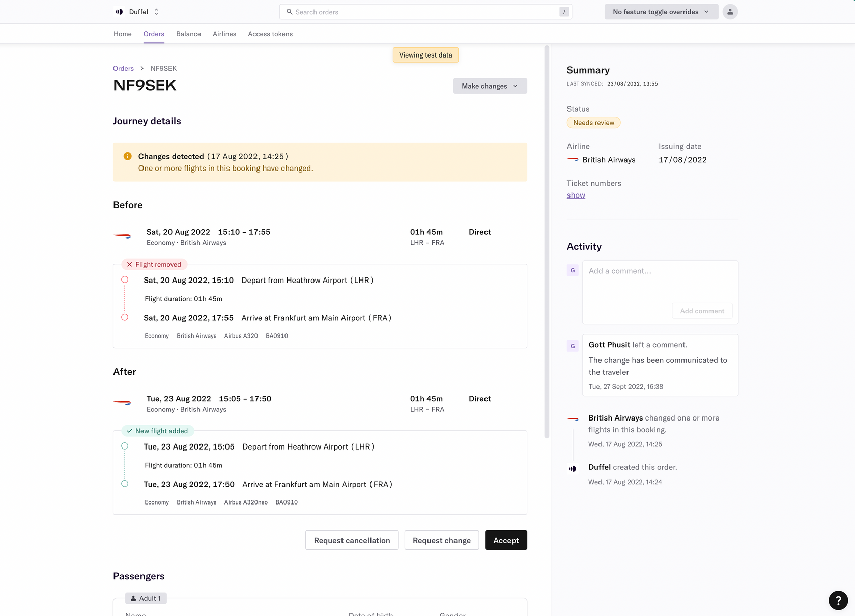
Task: Go to the Home tab
Action: point(123,34)
